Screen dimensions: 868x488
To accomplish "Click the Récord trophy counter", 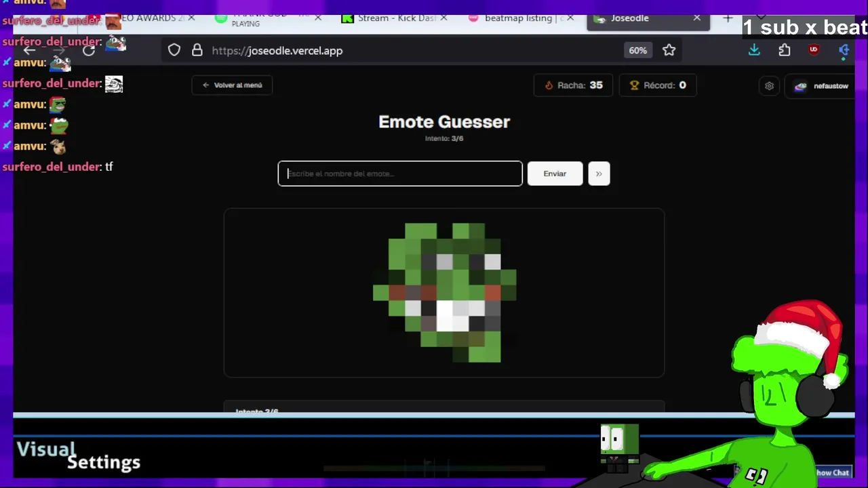I will pyautogui.click(x=658, y=85).
